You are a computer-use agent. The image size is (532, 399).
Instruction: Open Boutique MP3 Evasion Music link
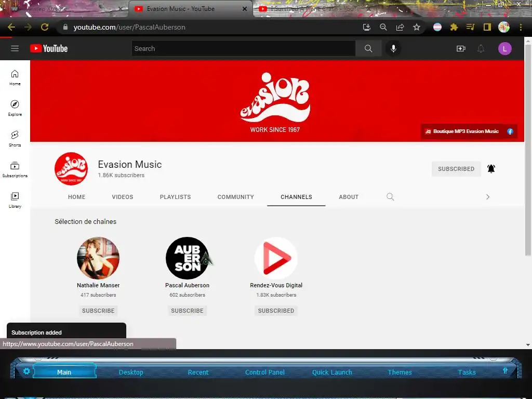point(465,131)
